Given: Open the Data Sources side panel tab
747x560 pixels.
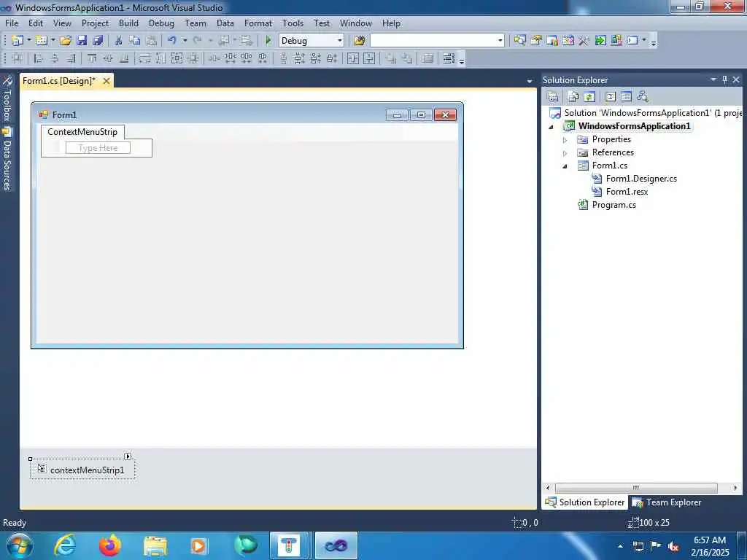Looking at the screenshot, I should pos(7,159).
